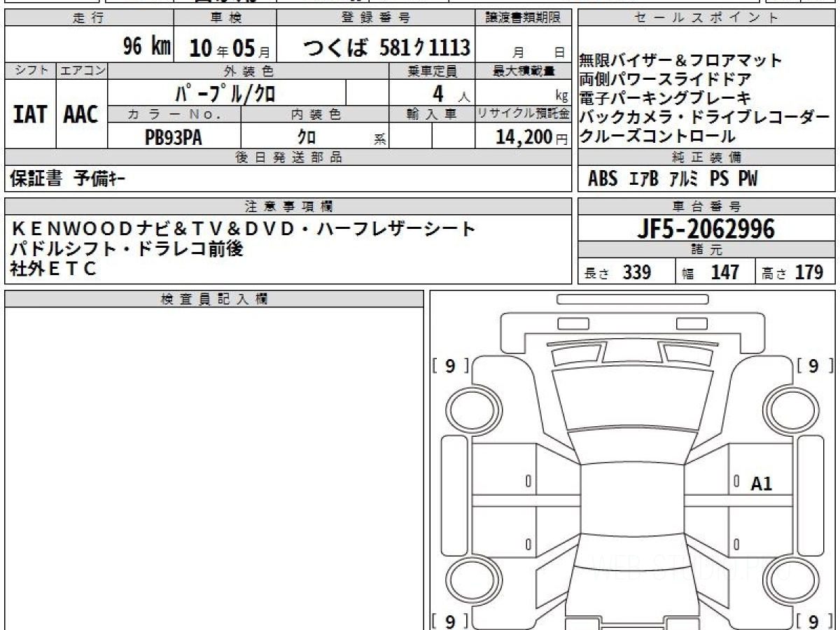Click the 車台番号 header
The image size is (840, 630).
click(706, 206)
